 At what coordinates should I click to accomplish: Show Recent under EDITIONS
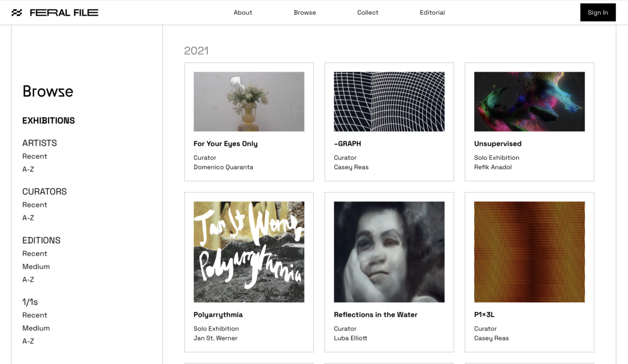point(35,254)
